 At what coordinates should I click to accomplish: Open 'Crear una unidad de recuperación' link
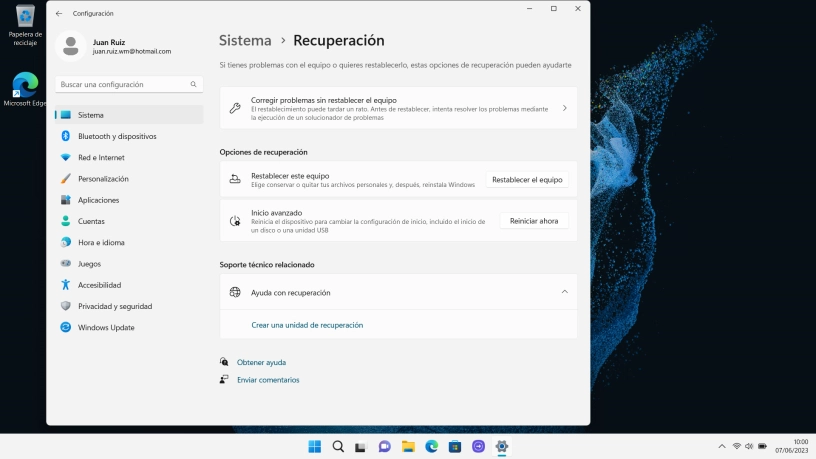[x=307, y=325]
